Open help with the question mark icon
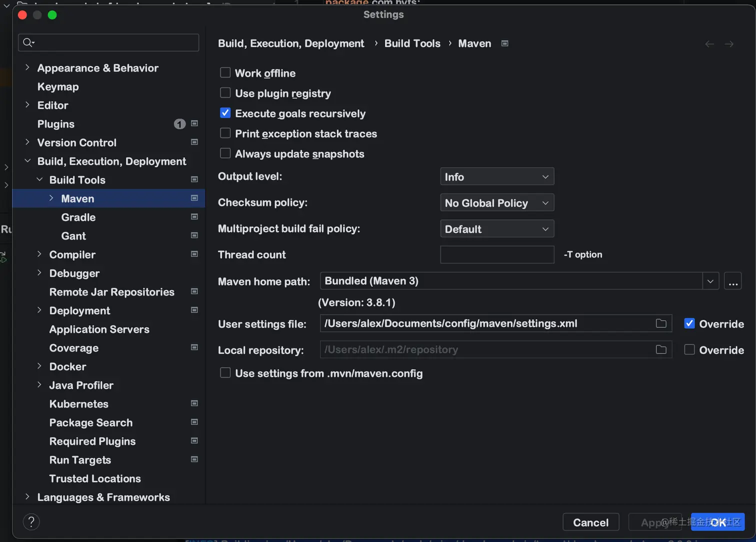This screenshot has width=756, height=542. coord(31,522)
